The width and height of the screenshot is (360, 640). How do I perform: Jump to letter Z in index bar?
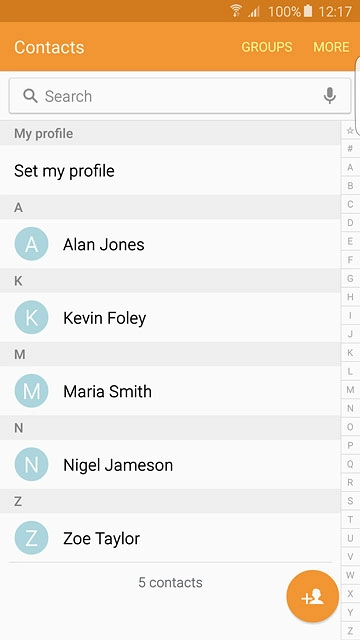pyautogui.click(x=350, y=631)
